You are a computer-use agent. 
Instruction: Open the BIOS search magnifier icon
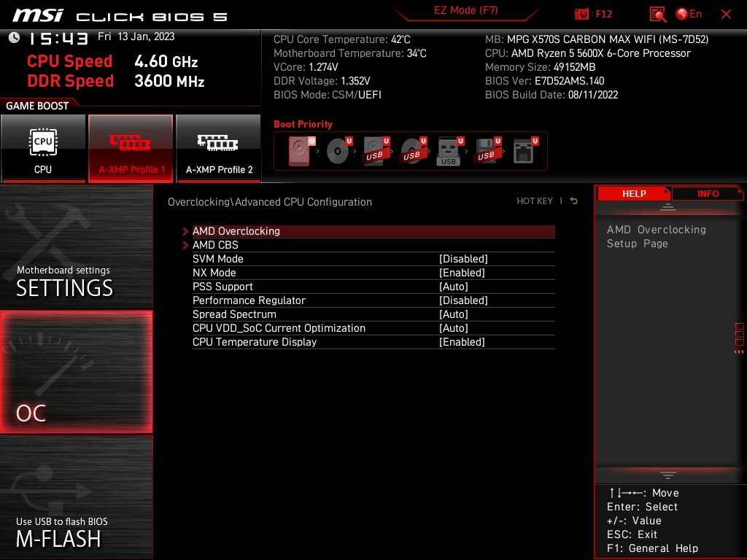click(x=657, y=15)
